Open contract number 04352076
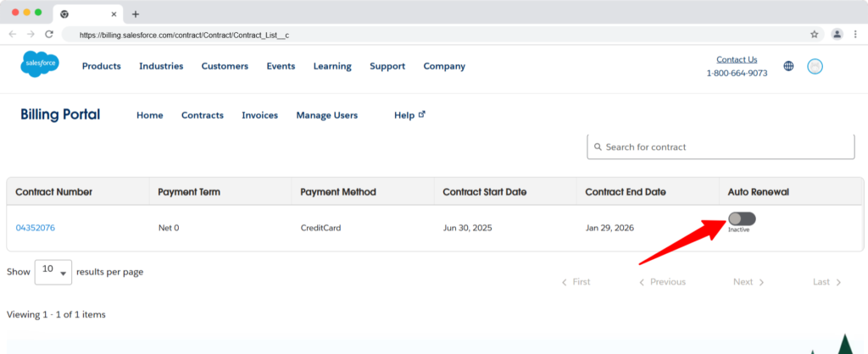Screen dimensions: 868x354 [36, 228]
